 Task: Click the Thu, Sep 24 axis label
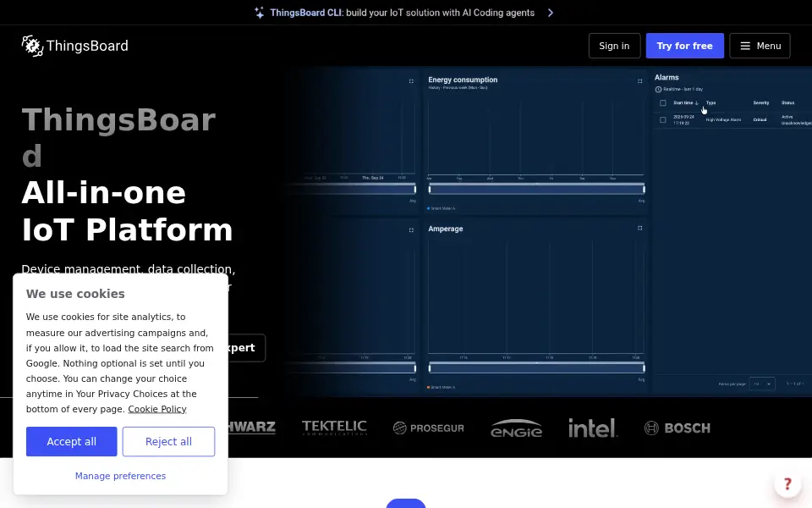[x=372, y=178]
